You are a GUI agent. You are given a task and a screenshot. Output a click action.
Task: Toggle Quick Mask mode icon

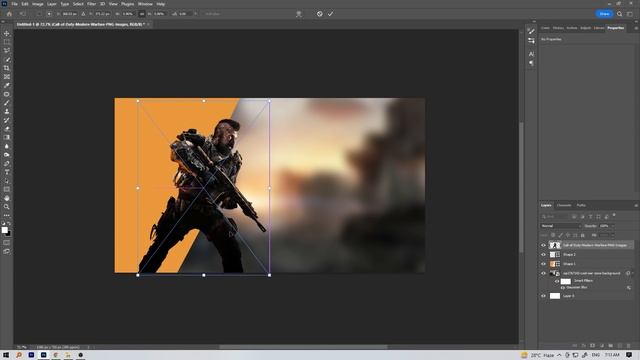(7, 242)
